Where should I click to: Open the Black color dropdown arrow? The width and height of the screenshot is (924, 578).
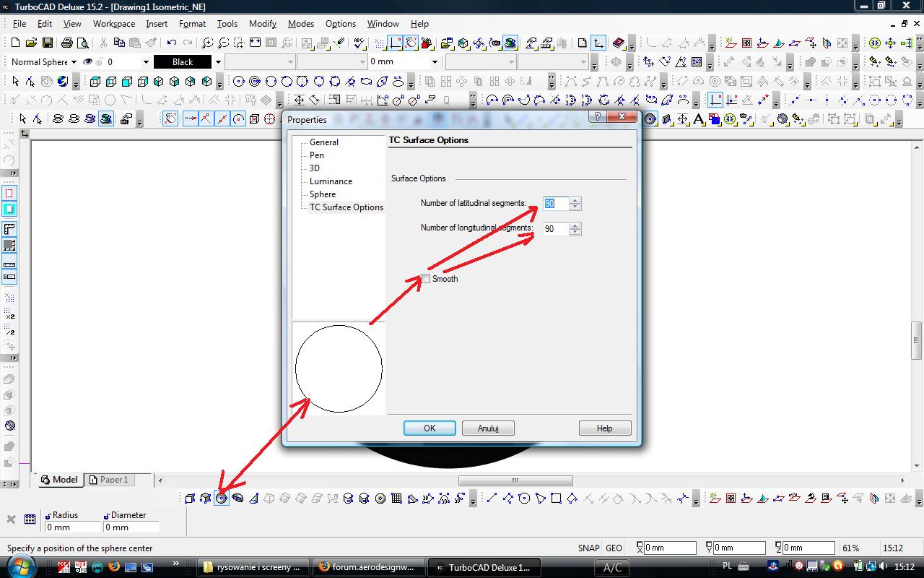[x=218, y=62]
